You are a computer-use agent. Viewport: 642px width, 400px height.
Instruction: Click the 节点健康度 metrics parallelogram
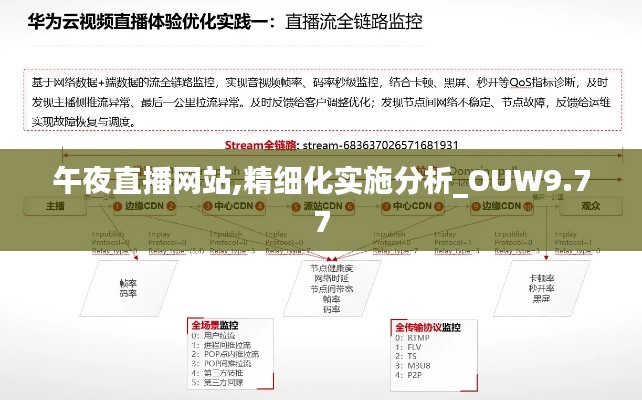(331, 285)
